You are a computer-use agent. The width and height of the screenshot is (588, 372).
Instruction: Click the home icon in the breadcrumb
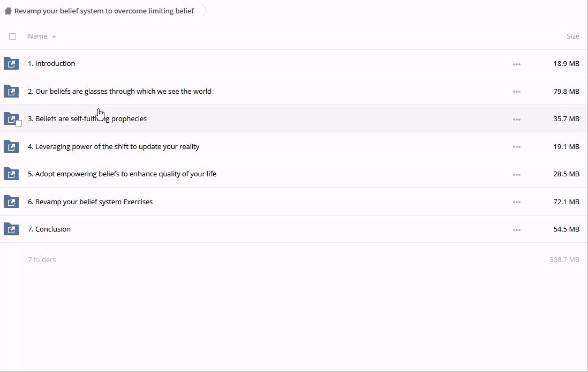click(7, 11)
